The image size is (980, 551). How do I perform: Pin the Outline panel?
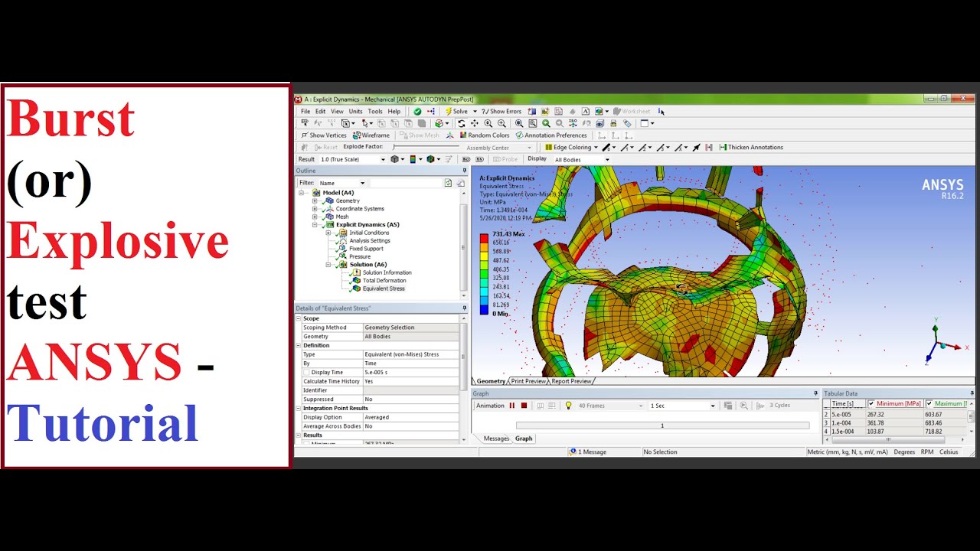coord(464,171)
